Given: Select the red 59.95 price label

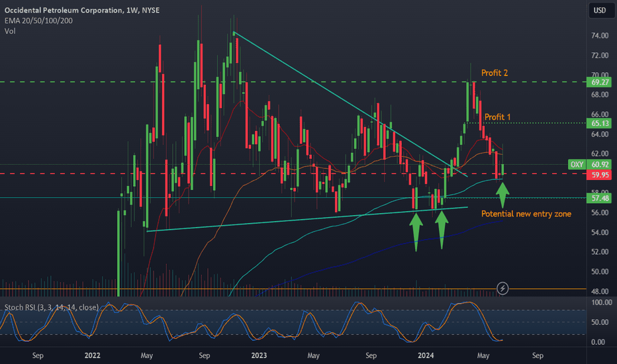Looking at the screenshot, I should point(600,175).
